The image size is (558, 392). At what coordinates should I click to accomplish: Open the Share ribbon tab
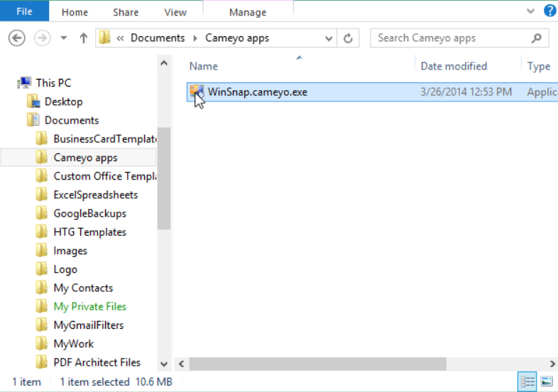(126, 12)
